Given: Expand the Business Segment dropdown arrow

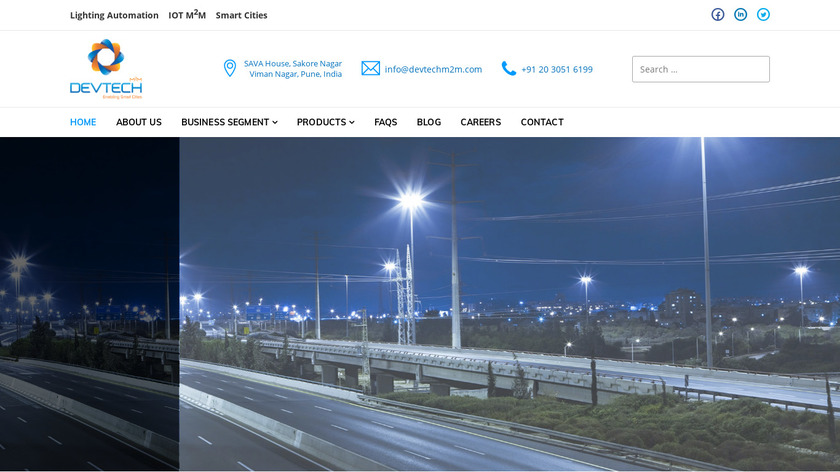Looking at the screenshot, I should tap(275, 122).
